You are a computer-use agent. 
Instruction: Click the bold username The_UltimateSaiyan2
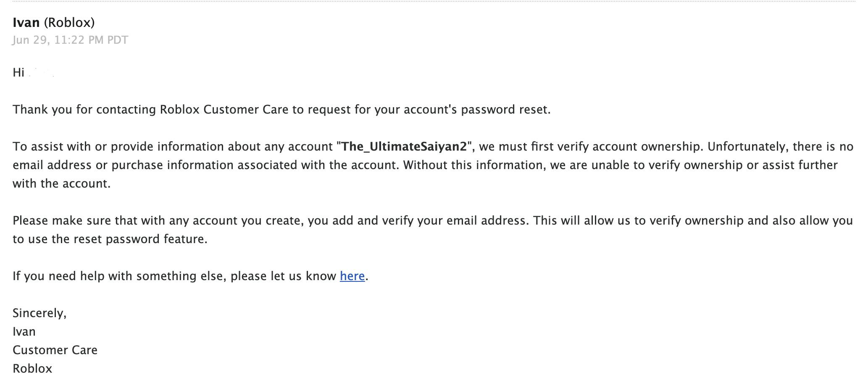coord(404,146)
